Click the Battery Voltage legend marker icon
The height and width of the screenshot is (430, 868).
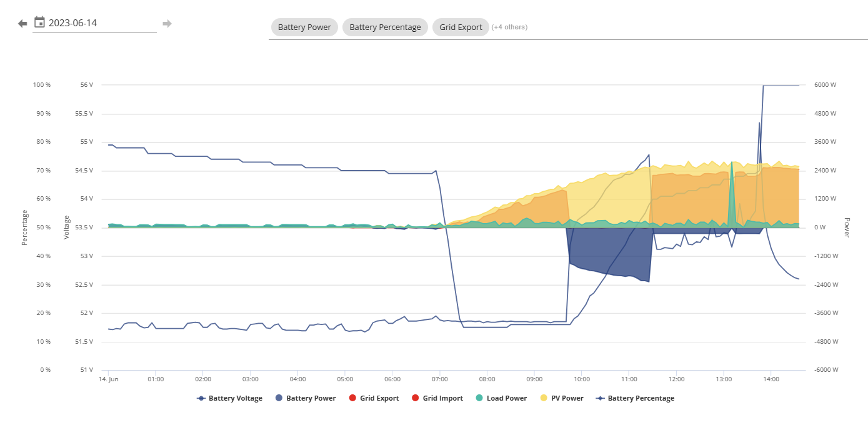(x=201, y=398)
